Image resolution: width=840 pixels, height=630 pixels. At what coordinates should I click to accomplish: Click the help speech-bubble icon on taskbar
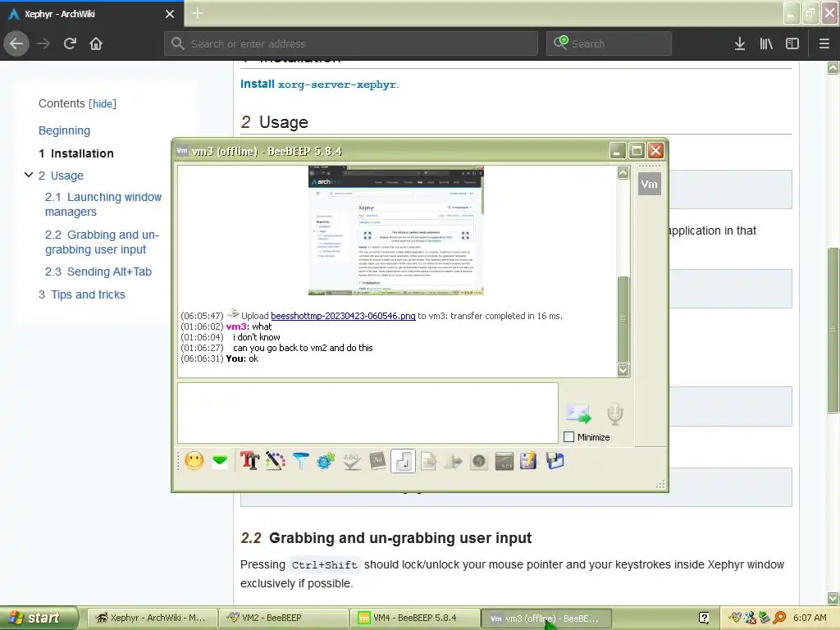click(704, 618)
